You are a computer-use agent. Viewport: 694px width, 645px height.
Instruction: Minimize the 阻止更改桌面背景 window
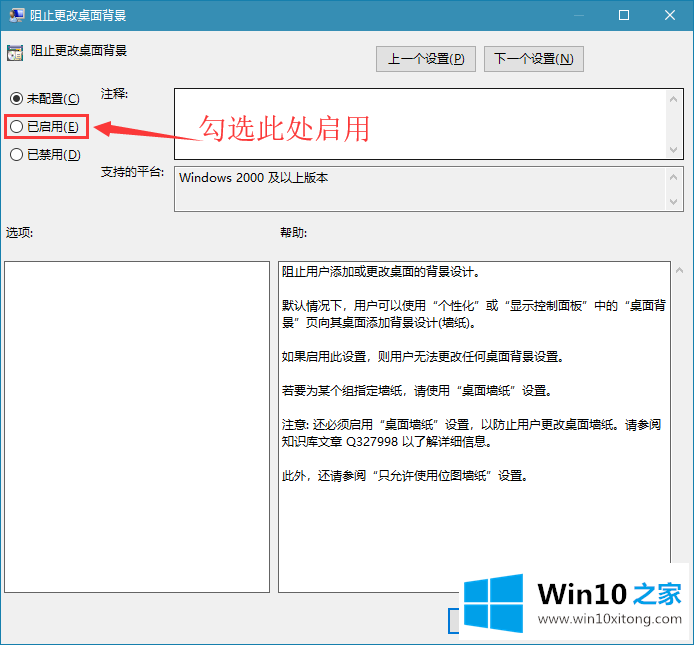click(579, 15)
